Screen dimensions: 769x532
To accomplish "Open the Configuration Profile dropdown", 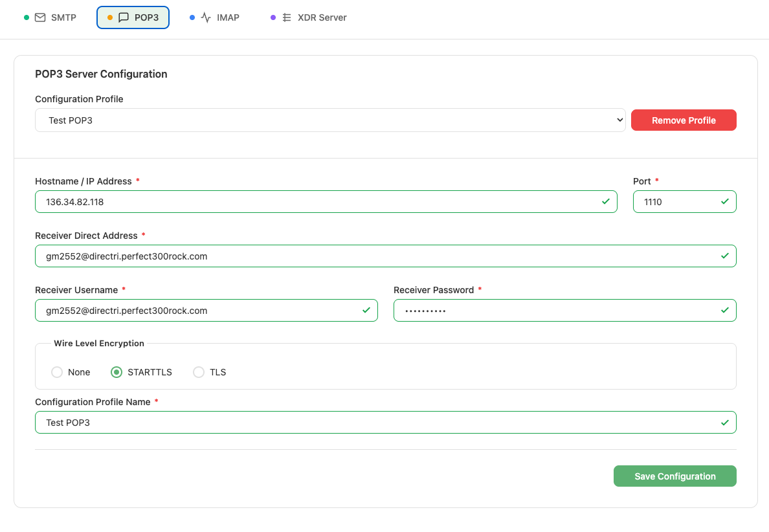I will 330,120.
